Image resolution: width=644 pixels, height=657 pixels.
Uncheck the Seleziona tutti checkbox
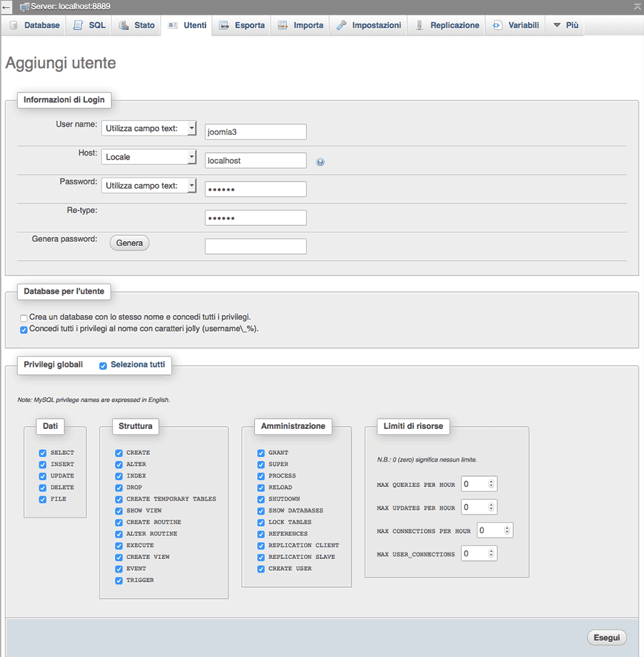click(x=103, y=366)
